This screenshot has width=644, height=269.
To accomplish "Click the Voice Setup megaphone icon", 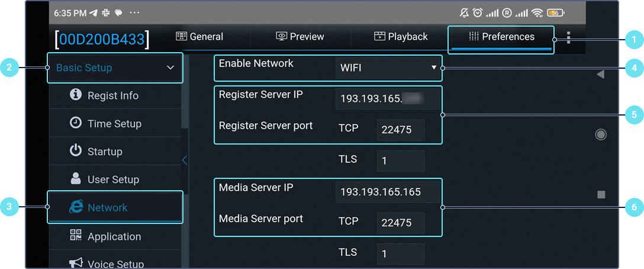I will (x=76, y=262).
